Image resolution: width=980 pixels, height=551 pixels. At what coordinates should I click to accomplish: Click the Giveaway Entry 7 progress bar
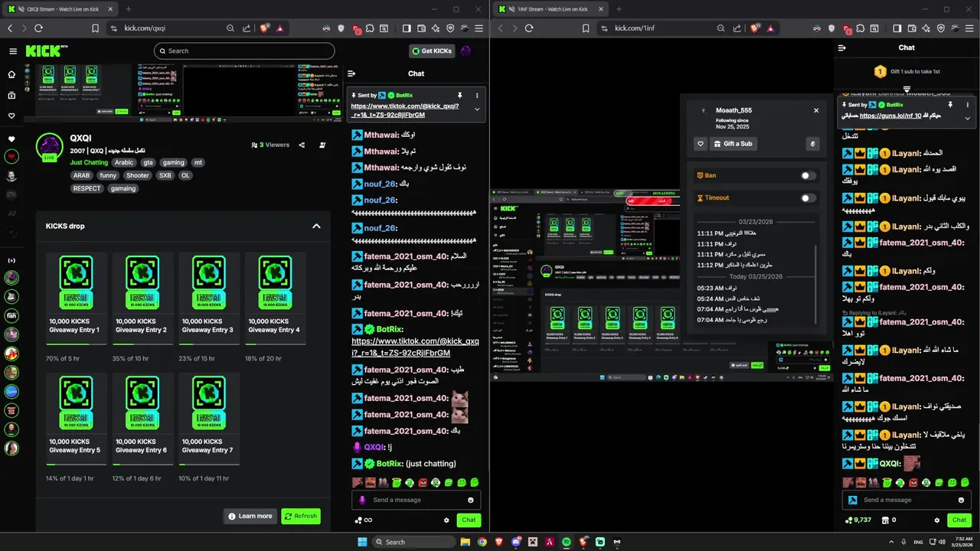pos(209,465)
